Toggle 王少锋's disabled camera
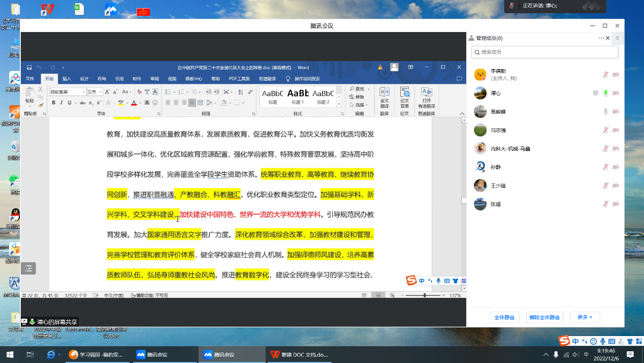The height and width of the screenshot is (363, 644). pyautogui.click(x=616, y=186)
